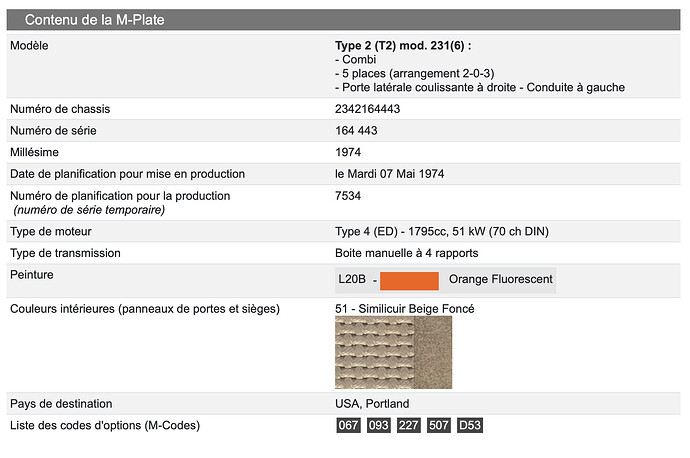The image size is (690, 458).
Task: Open the Similicuir Beige Foncé interior thumbnail
Action: click(x=393, y=352)
